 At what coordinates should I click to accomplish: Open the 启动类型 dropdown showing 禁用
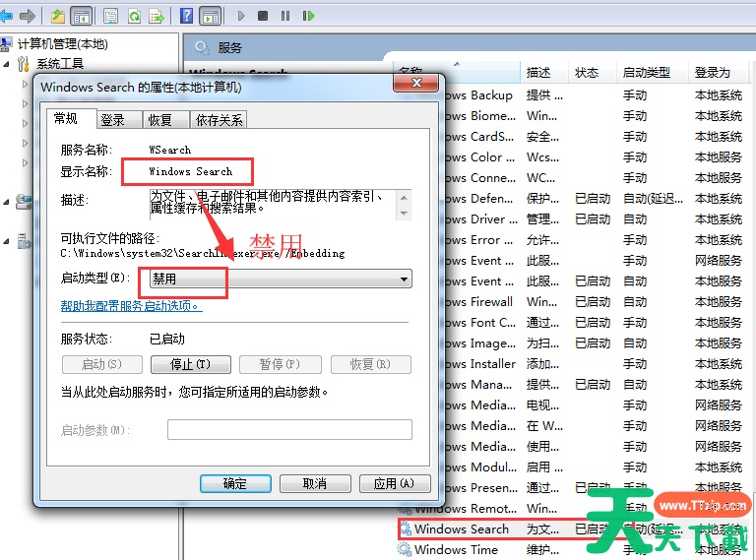pos(281,279)
